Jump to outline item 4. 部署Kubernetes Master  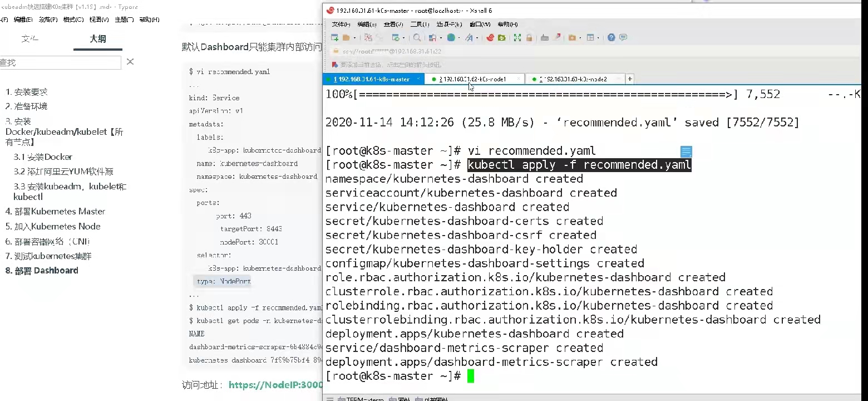click(x=55, y=212)
